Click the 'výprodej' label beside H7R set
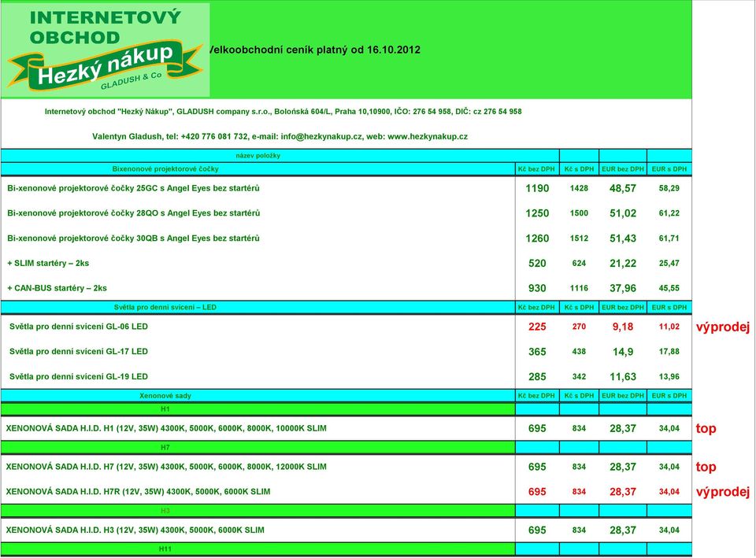This screenshot has width=756, height=558. coord(723,493)
